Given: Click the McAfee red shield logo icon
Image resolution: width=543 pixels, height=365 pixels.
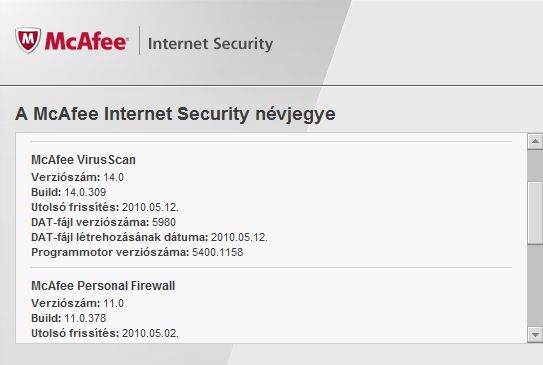Looking at the screenshot, I should click(x=28, y=40).
